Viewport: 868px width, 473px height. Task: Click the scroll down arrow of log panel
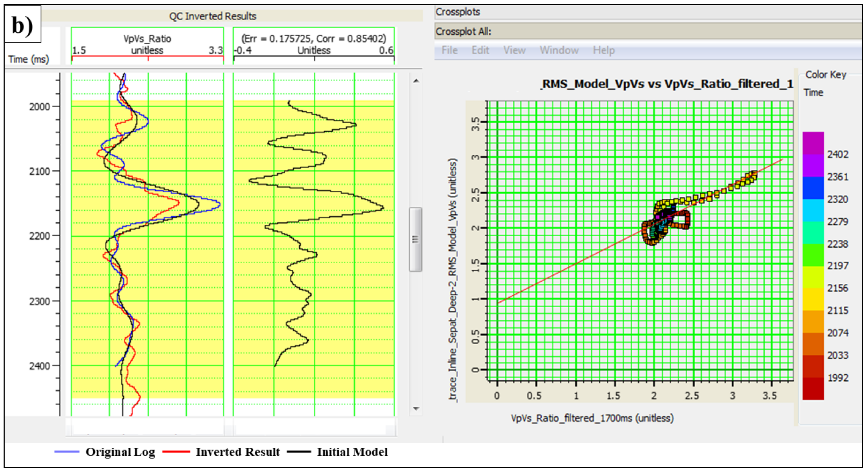pyautogui.click(x=416, y=408)
